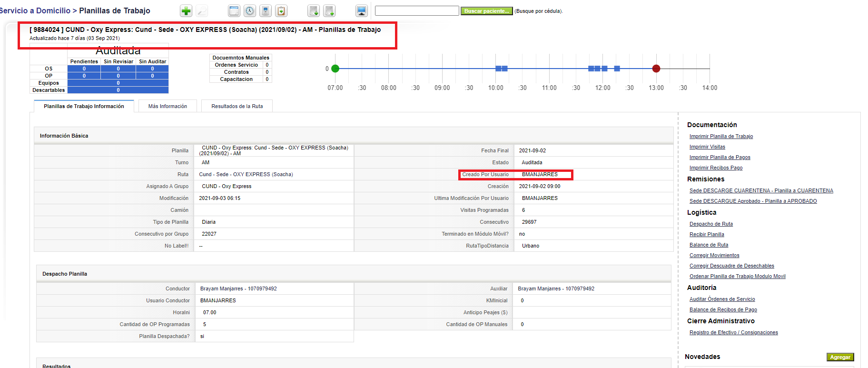Click the Equipos row count bar

(x=118, y=83)
